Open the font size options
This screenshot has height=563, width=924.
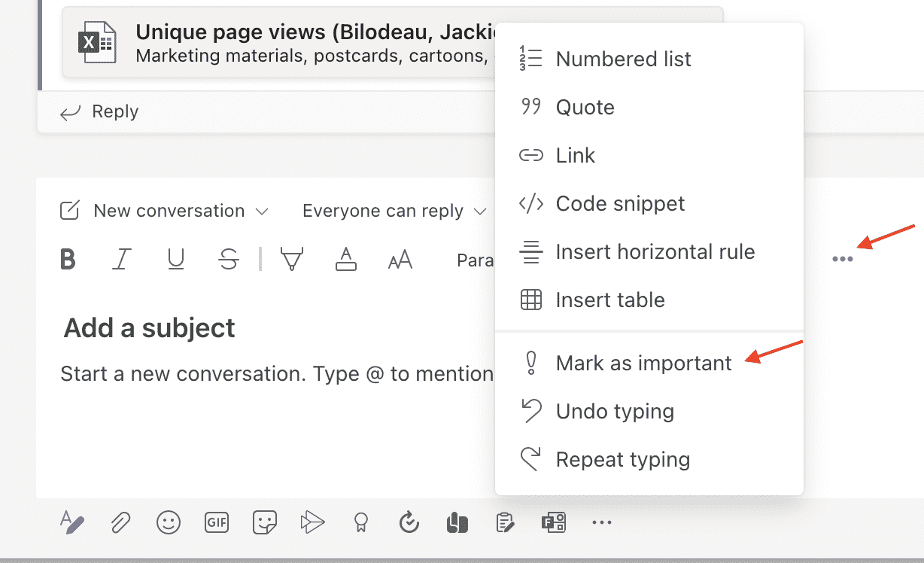point(400,260)
